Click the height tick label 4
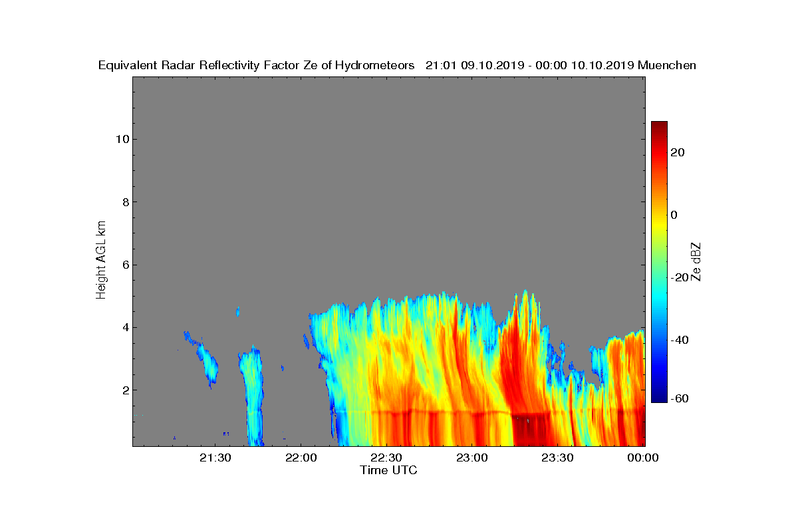Image resolution: width=798 pixels, height=532 pixels. point(124,327)
